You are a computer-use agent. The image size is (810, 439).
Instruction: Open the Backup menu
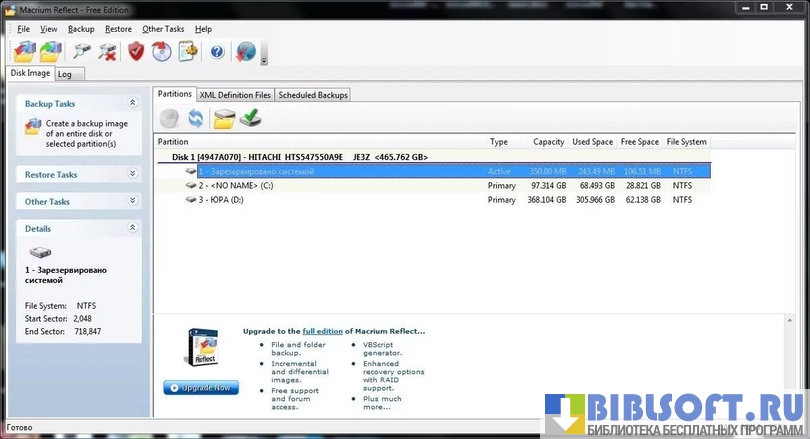click(x=81, y=29)
